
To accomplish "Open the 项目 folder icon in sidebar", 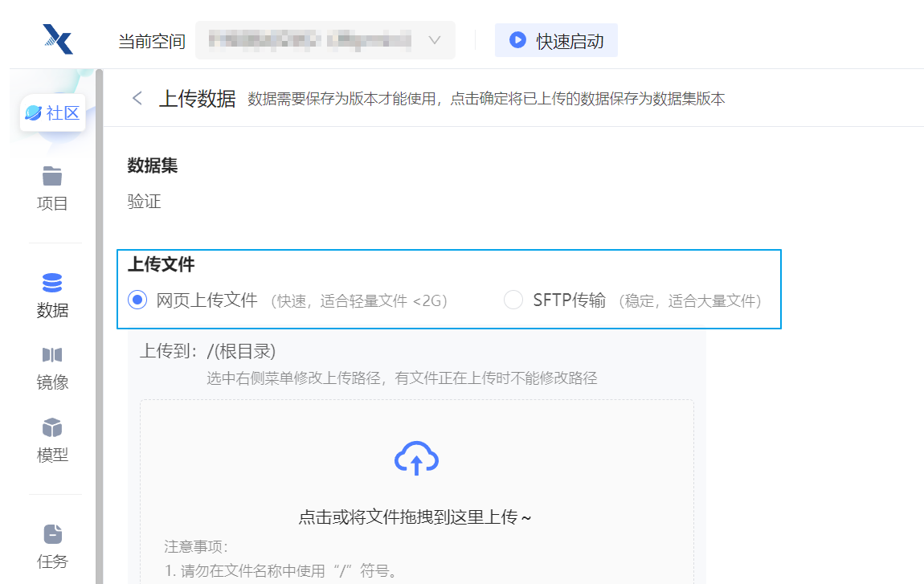I will (x=52, y=176).
